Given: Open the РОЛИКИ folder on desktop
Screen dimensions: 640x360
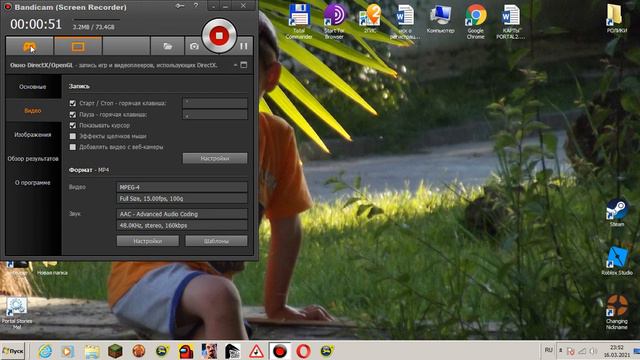Looking at the screenshot, I should tap(616, 19).
